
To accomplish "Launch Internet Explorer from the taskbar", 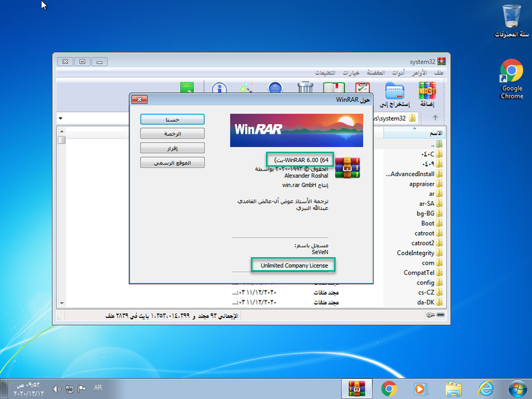I will [486, 389].
